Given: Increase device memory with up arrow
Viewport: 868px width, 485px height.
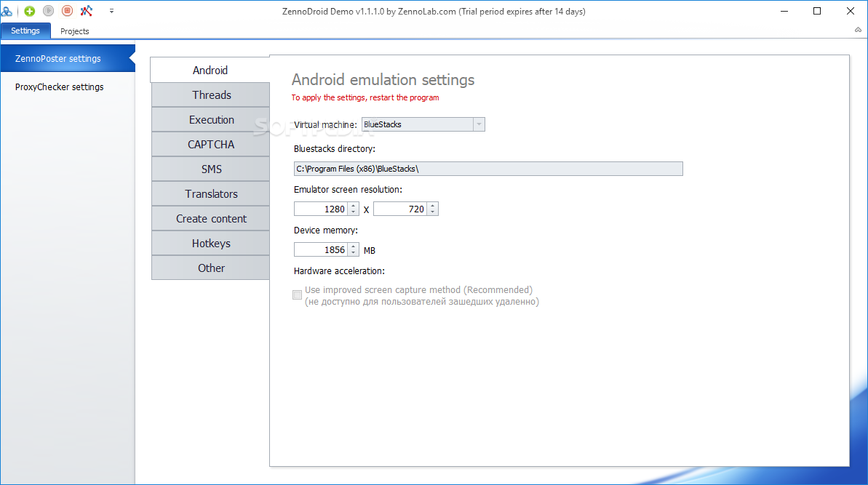Looking at the screenshot, I should tap(353, 246).
